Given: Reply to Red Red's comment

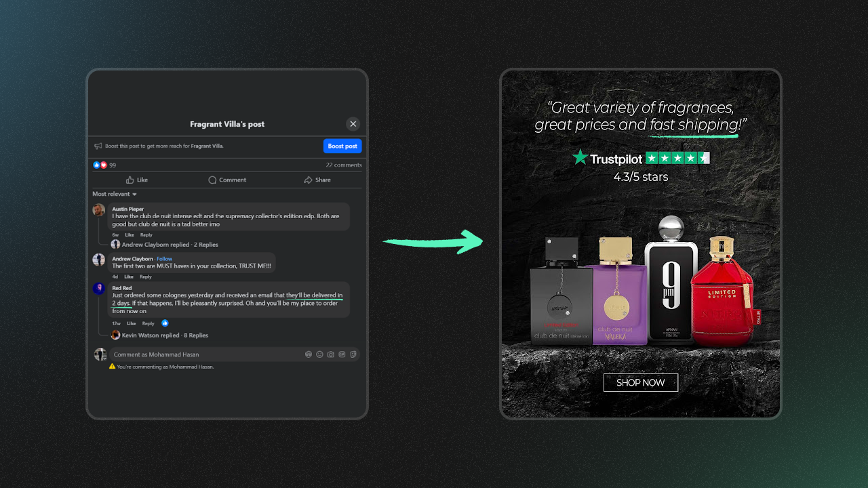Looking at the screenshot, I should tap(149, 323).
